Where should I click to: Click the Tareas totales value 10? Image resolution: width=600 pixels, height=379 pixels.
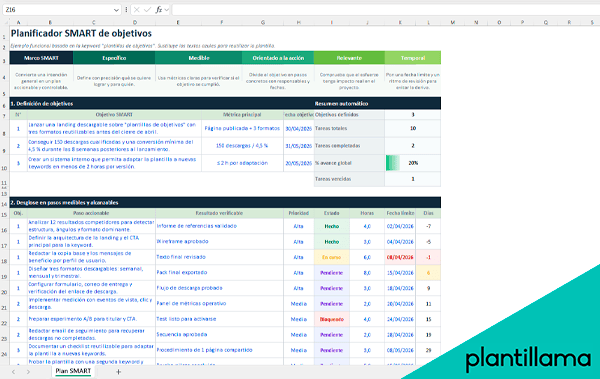(413, 128)
